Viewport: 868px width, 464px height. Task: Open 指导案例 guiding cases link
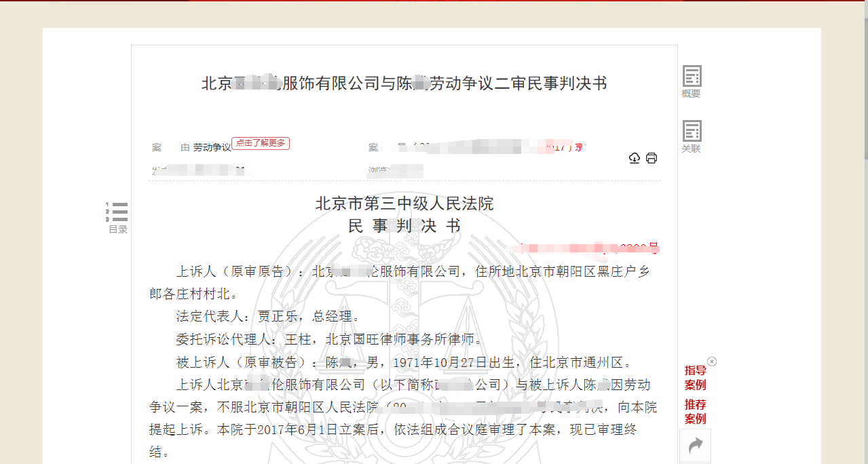(x=695, y=378)
